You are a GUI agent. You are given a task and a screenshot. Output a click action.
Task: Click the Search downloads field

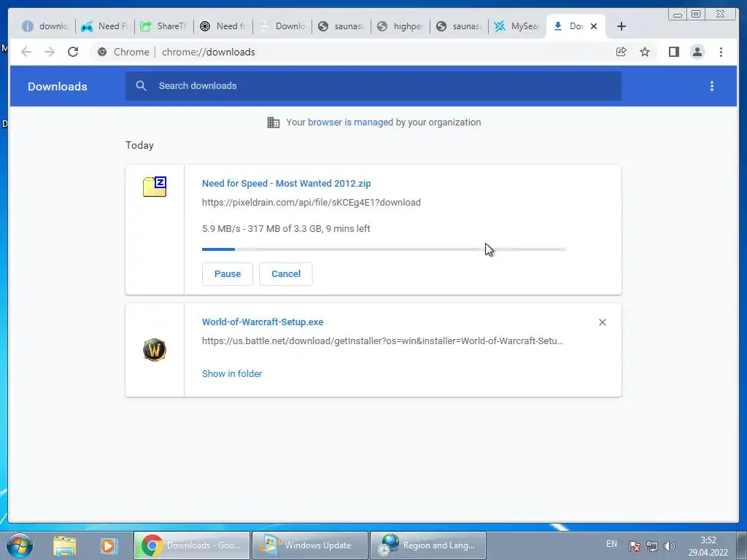click(x=373, y=86)
